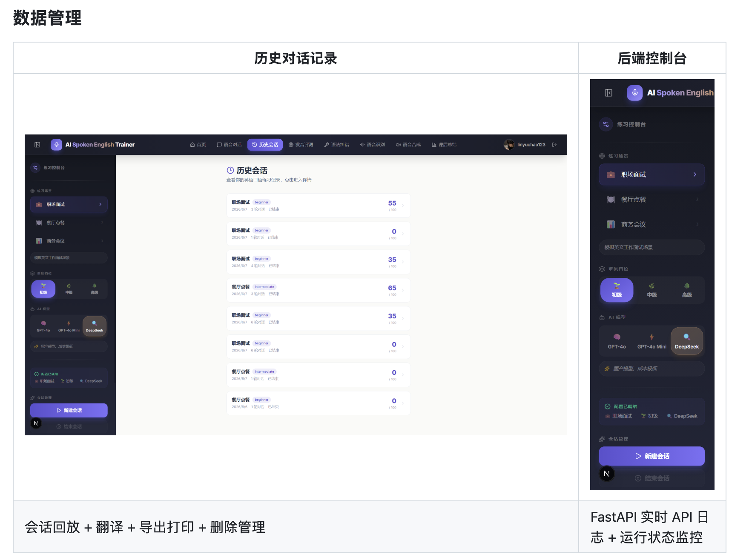
Task: Click 商务会议 chart icon in 后端控制台 screenshot
Action: pos(611,224)
